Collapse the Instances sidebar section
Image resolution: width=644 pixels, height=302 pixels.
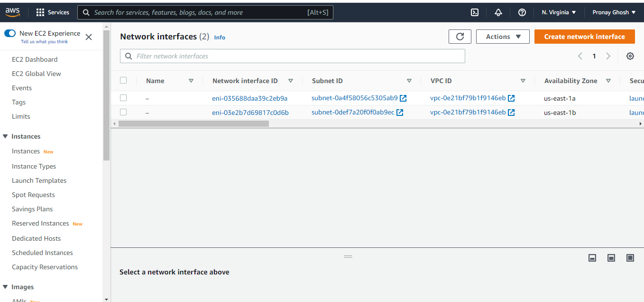pos(6,136)
